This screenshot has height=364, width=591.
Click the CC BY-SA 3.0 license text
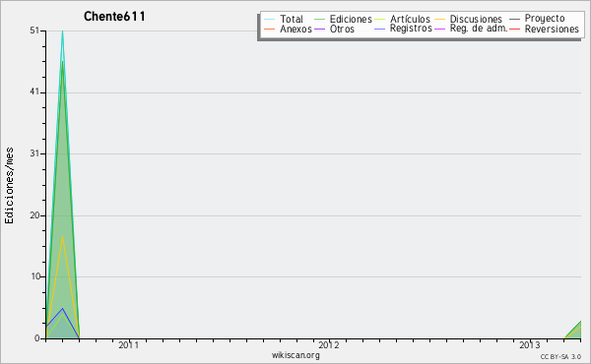560,356
